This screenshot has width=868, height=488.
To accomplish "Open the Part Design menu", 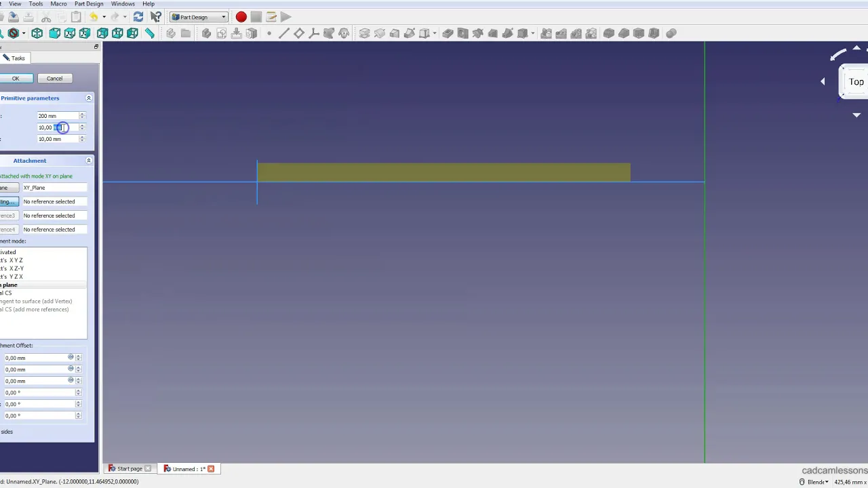I will (89, 4).
